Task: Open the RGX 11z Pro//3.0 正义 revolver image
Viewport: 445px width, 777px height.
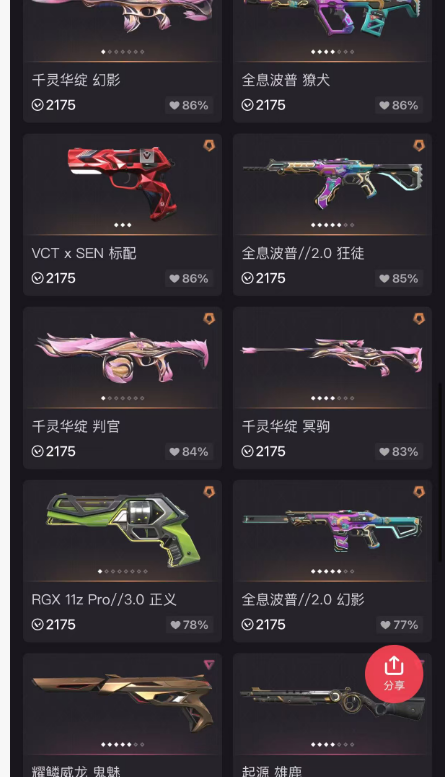Action: pos(122,528)
